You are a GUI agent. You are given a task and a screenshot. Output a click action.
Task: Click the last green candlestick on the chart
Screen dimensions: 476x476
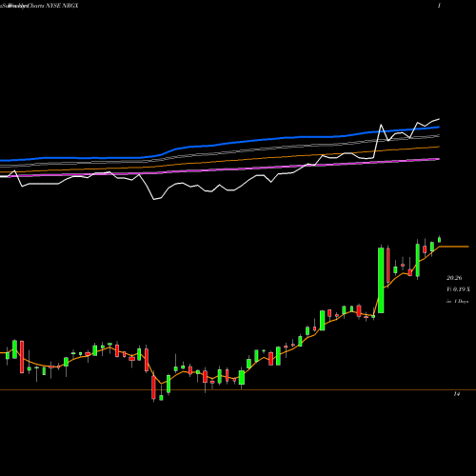click(440, 240)
